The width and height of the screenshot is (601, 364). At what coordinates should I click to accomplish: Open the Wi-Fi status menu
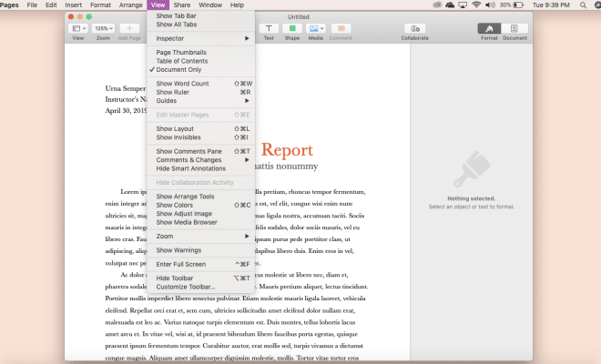pyautogui.click(x=476, y=5)
